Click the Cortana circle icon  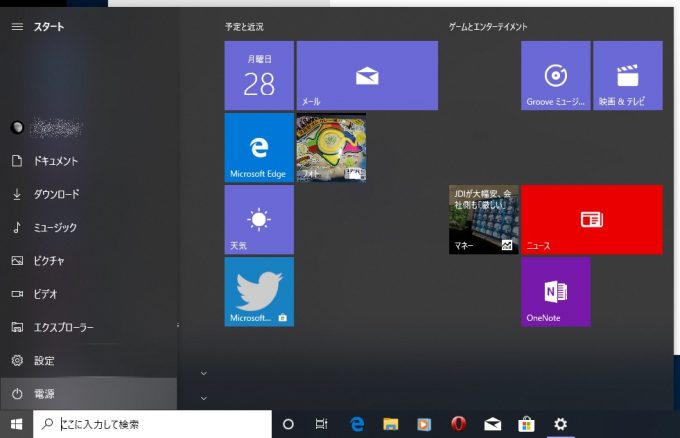click(288, 424)
